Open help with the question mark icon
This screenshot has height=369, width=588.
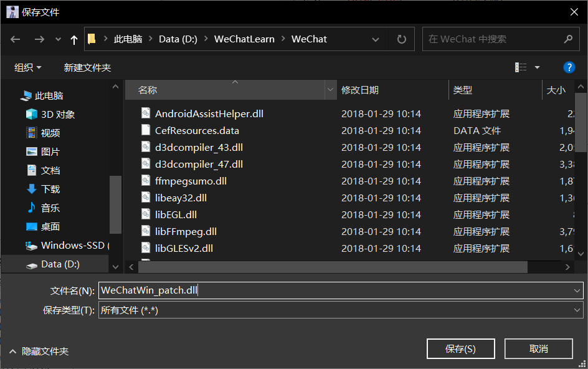point(569,67)
